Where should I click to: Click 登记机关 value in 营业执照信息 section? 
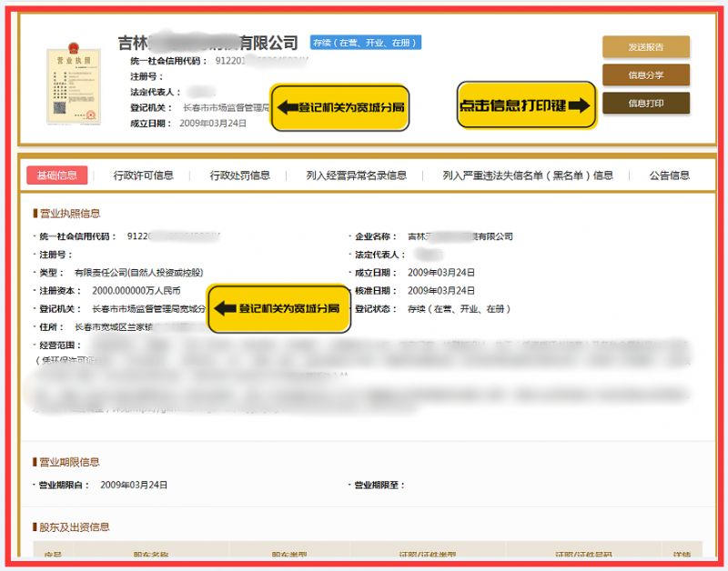(x=148, y=309)
